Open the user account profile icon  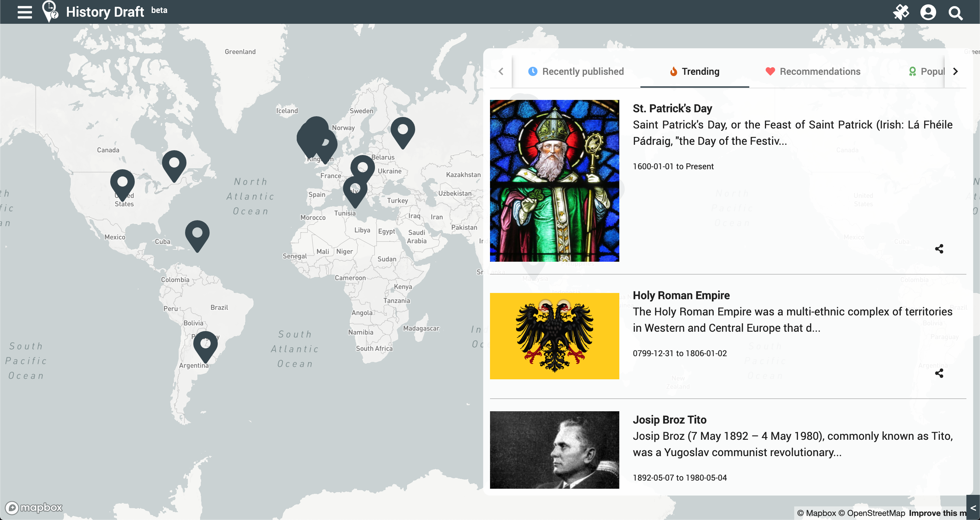point(928,12)
